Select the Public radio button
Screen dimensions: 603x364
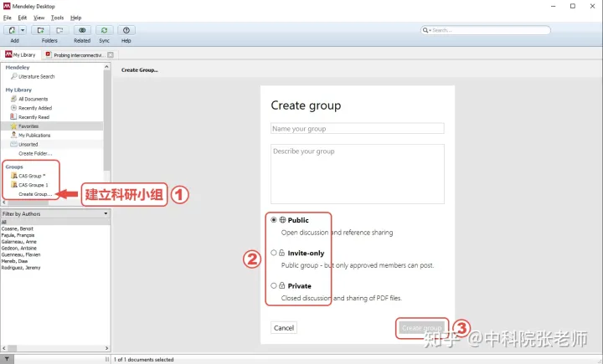click(x=273, y=220)
